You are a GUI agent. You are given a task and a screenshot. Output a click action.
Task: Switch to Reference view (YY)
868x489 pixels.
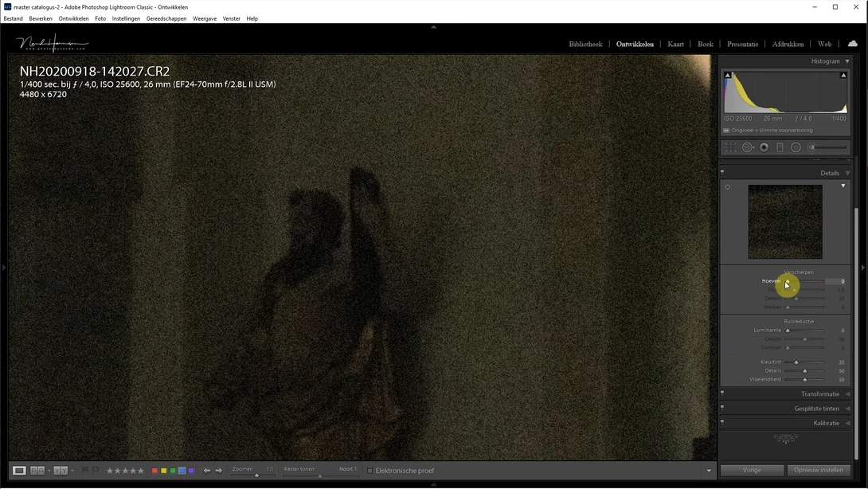pos(61,470)
